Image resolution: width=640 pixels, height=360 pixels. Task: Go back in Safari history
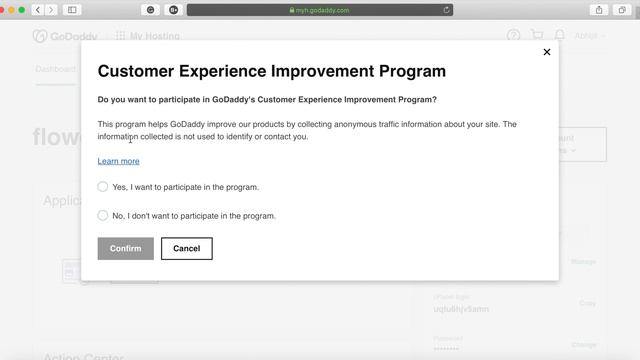(x=38, y=10)
